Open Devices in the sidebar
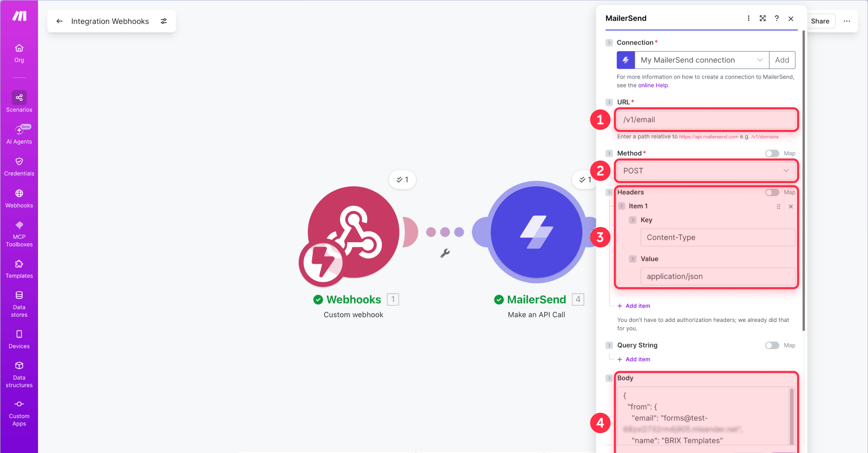The width and height of the screenshot is (868, 453). coord(19,340)
